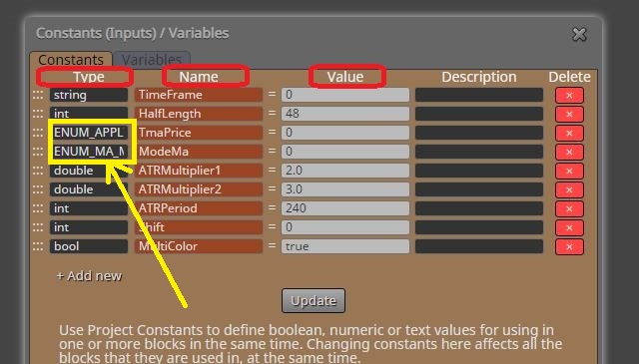Edit the TmaPrice name field

[199, 133]
